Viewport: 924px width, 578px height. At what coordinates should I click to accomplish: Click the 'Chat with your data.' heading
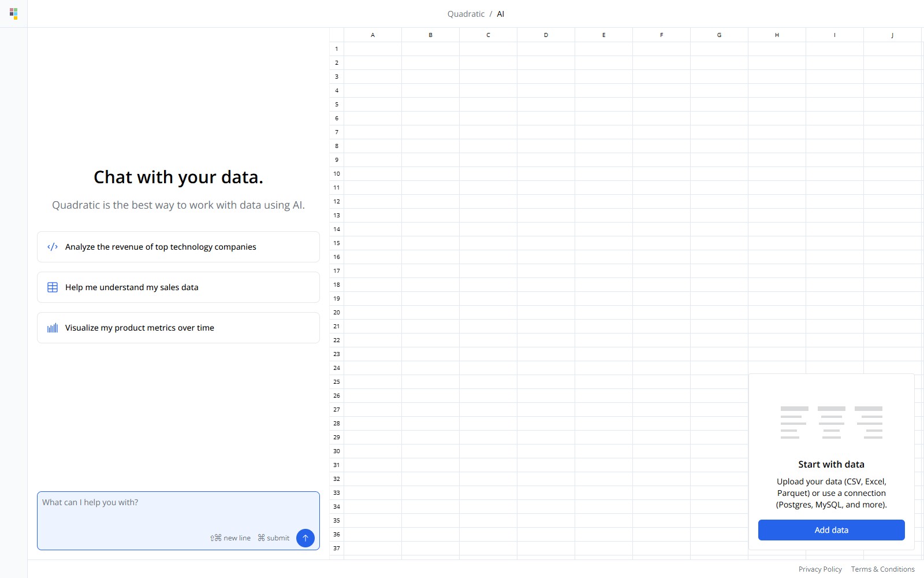pyautogui.click(x=178, y=177)
